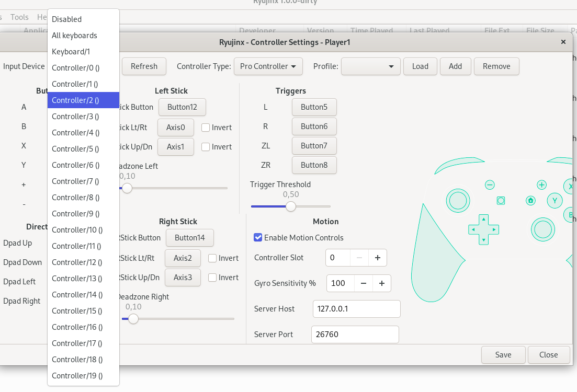Open the Profile dropdown

pos(370,66)
